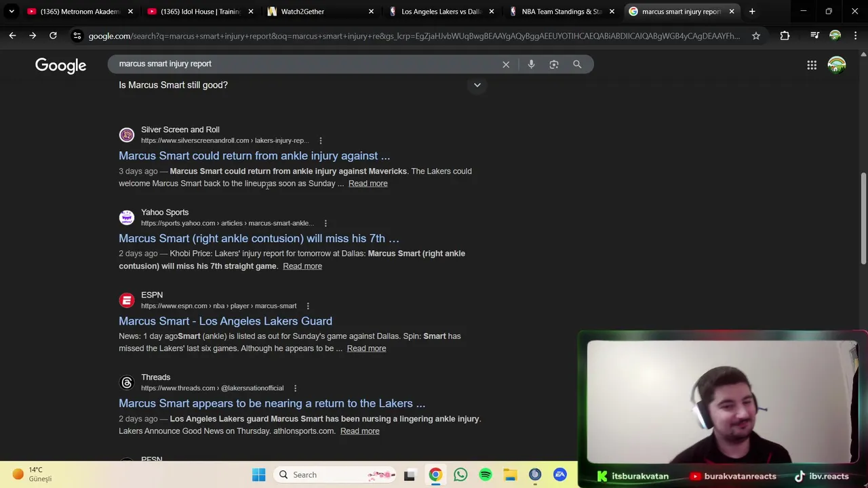This screenshot has width=868, height=488.
Task: Switch to NBA Team Standings tab
Action: pos(561,12)
